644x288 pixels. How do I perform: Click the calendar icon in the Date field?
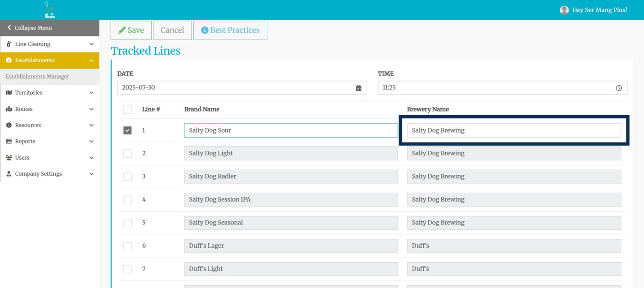(358, 88)
